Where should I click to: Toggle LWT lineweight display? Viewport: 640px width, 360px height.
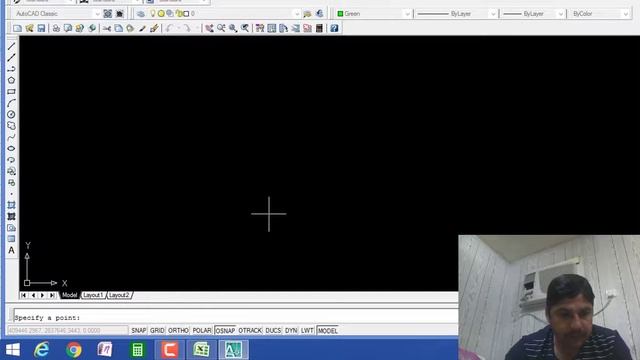tap(307, 331)
